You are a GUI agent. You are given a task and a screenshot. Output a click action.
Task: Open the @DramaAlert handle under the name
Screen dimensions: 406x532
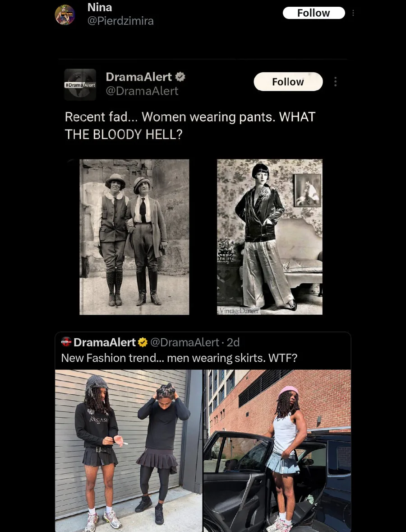click(142, 91)
